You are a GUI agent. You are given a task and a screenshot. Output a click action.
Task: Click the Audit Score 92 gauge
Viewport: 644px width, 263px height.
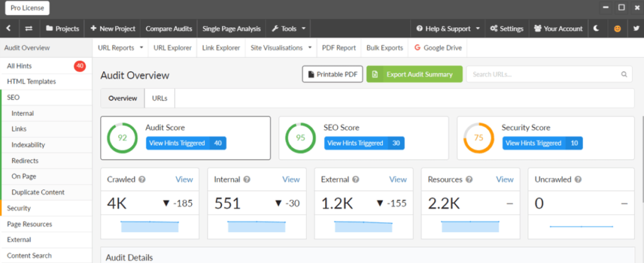(123, 138)
